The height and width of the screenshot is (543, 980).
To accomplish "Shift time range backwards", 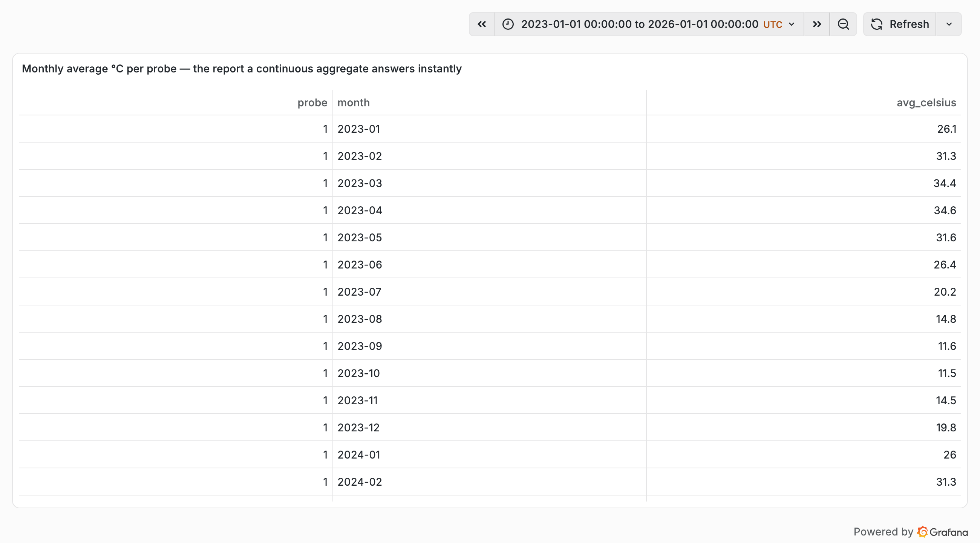I will click(482, 25).
